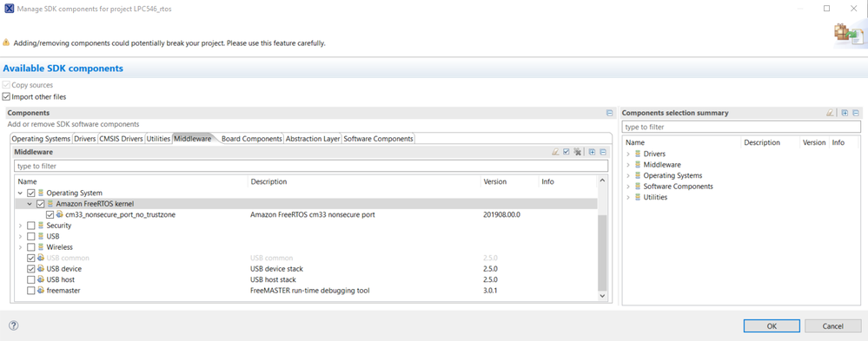Click the select-all checkmark icon in Middleware toolbar
Viewport: 868px width, 341px height.
(567, 152)
